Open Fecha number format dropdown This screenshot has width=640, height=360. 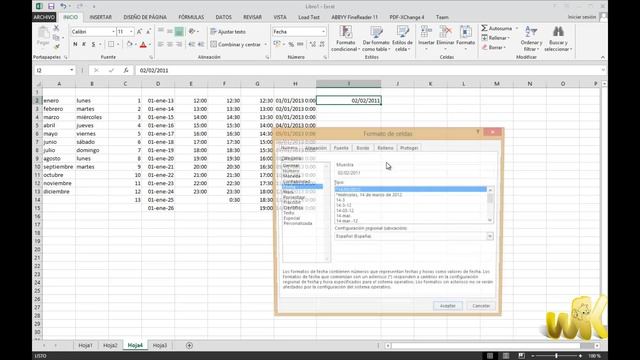pyautogui.click(x=323, y=31)
